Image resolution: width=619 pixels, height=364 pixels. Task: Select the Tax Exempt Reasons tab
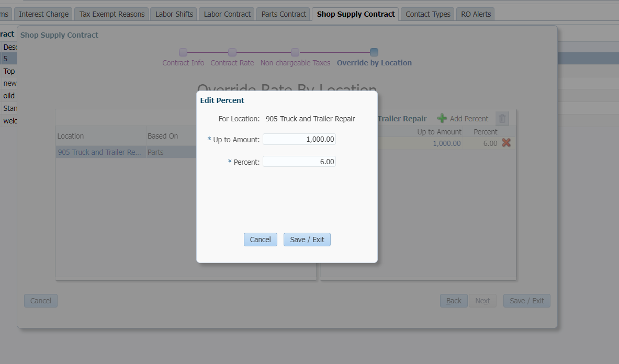[112, 14]
